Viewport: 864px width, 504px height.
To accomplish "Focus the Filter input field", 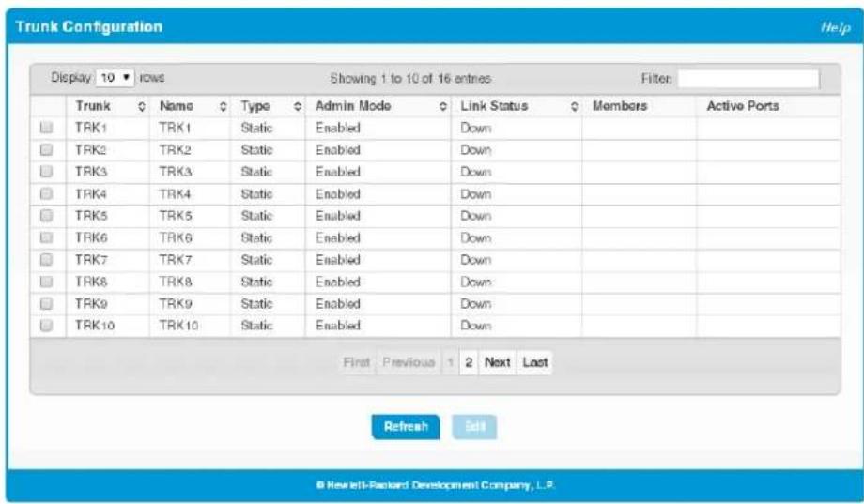I will [x=748, y=79].
